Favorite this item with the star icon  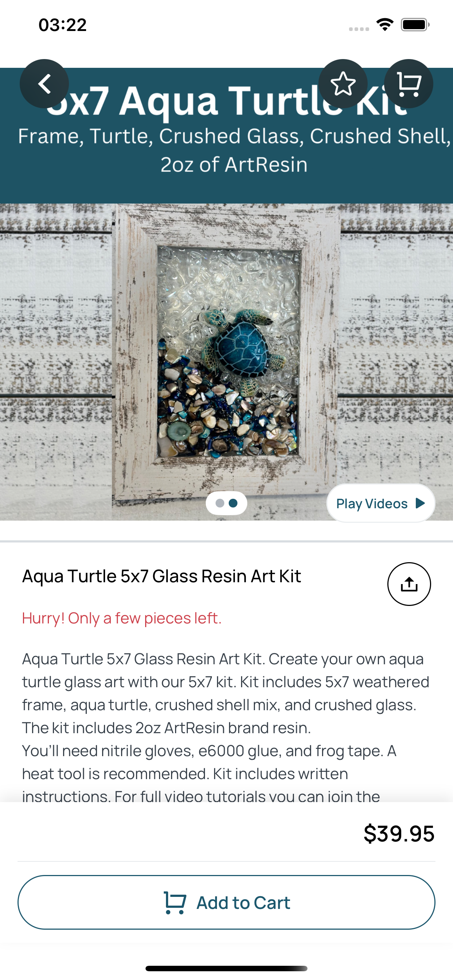pos(343,84)
